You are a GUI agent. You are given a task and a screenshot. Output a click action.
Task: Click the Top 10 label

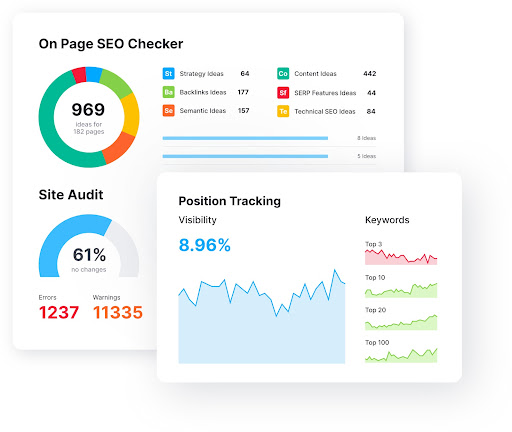375,277
